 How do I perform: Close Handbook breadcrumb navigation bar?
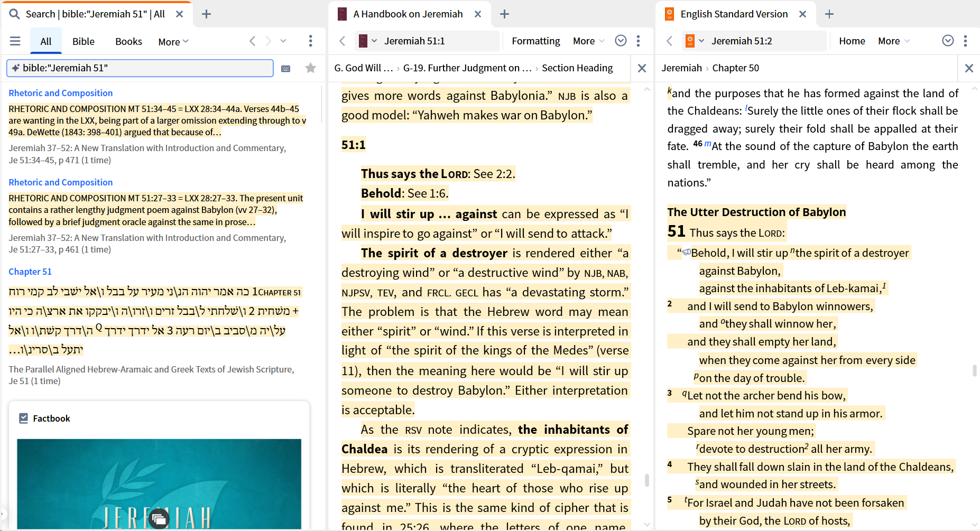tap(642, 68)
